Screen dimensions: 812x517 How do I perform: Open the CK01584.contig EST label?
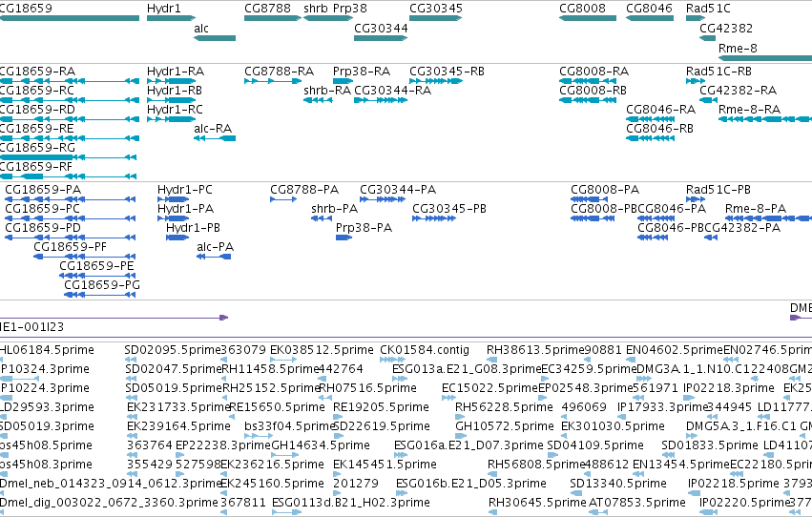pyautogui.click(x=425, y=350)
